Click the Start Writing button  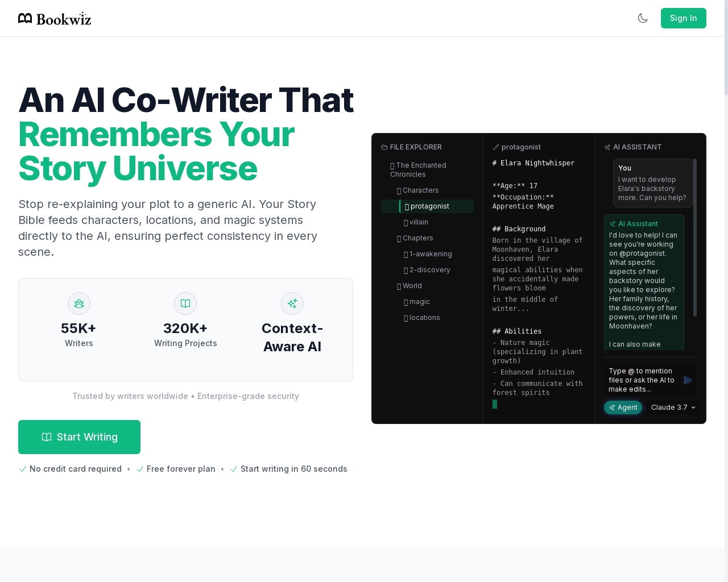(79, 437)
